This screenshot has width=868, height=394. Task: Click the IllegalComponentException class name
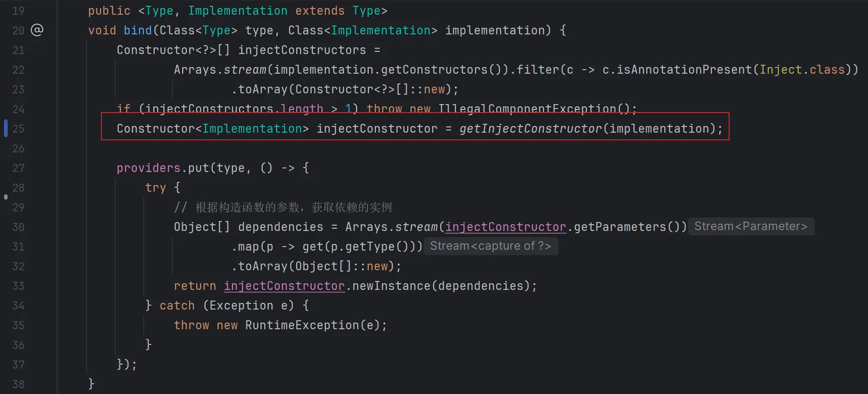coord(527,109)
